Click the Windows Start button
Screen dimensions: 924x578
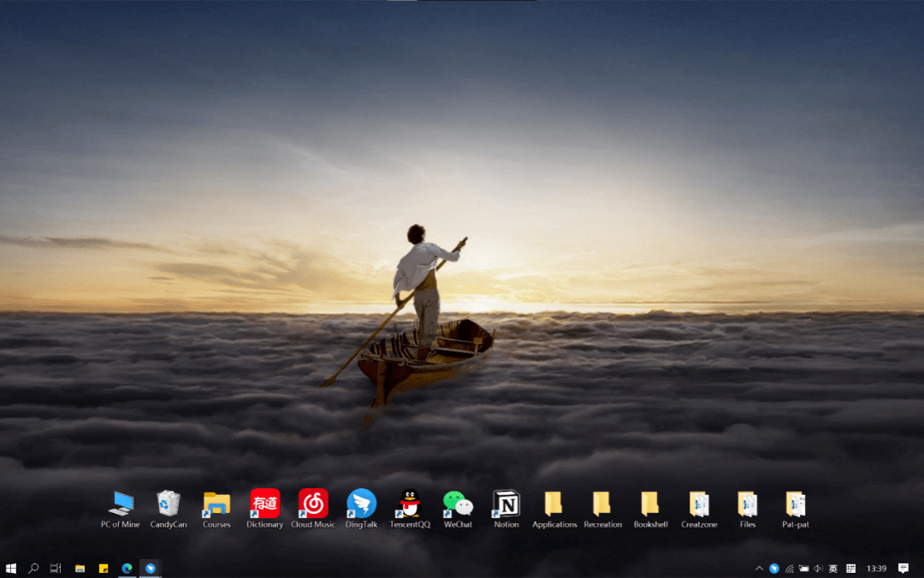click(11, 569)
